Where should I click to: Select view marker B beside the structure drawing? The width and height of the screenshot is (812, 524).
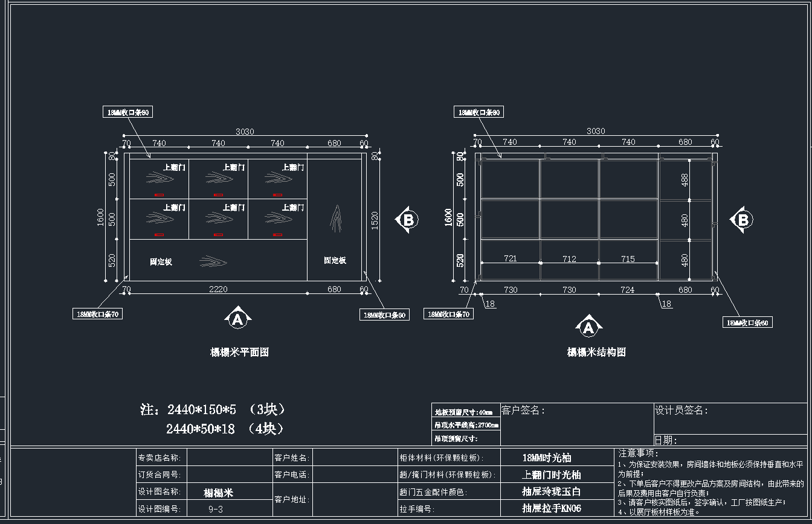(x=743, y=220)
